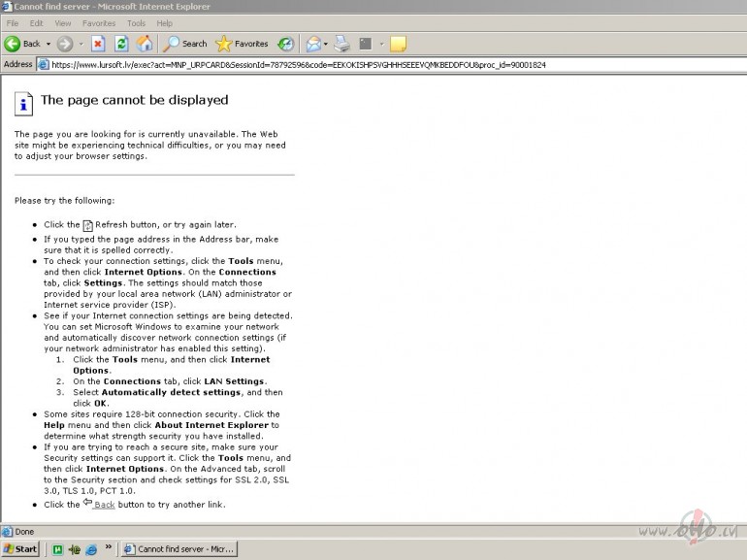The width and height of the screenshot is (747, 560).
Task: Click the Stop loading toolbar icon
Action: pyautogui.click(x=98, y=44)
